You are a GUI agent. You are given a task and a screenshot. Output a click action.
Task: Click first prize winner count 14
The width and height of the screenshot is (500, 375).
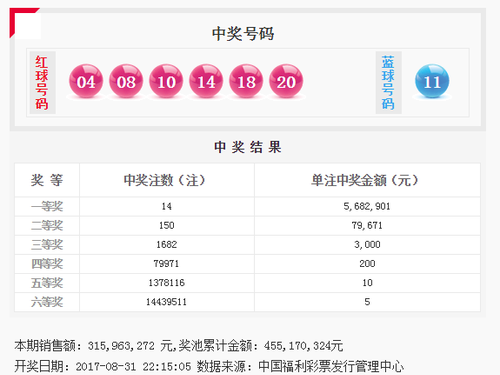167,206
